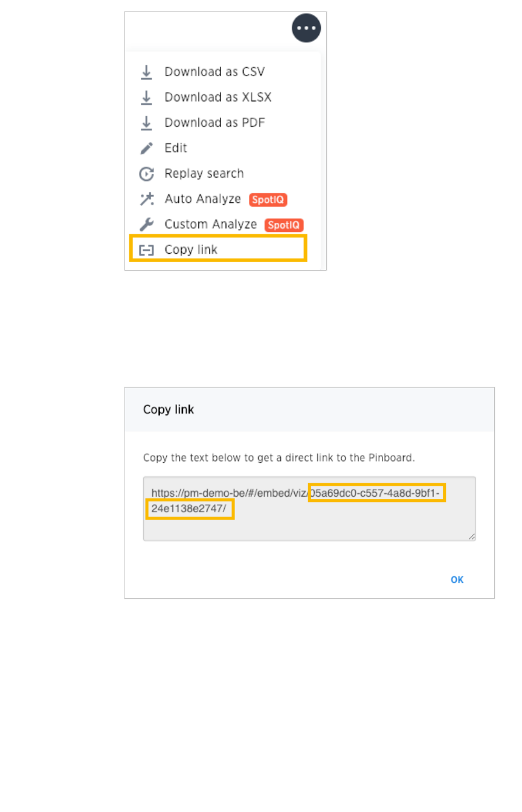Screen dimensions: 522x812
Task: Click the Replay search circular play icon
Action: click(x=146, y=174)
